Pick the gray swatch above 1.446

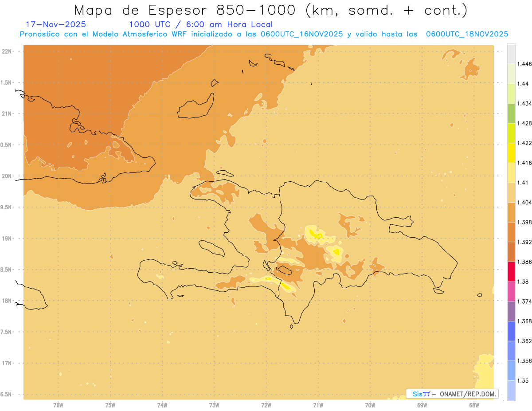(511, 54)
